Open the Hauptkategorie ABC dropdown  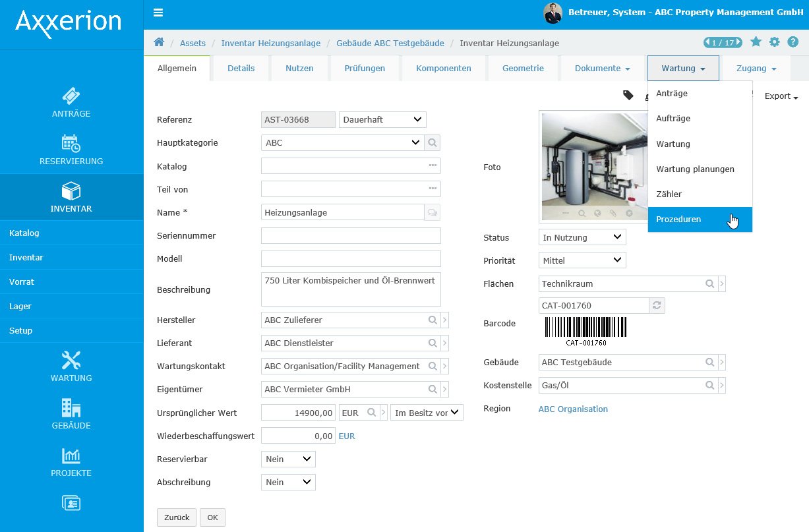[x=343, y=142]
